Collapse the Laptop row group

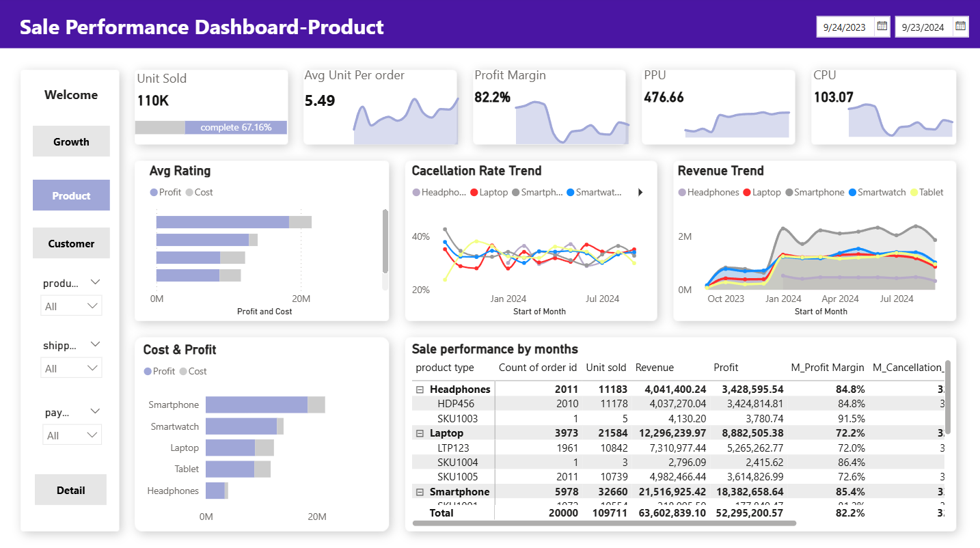click(x=420, y=433)
